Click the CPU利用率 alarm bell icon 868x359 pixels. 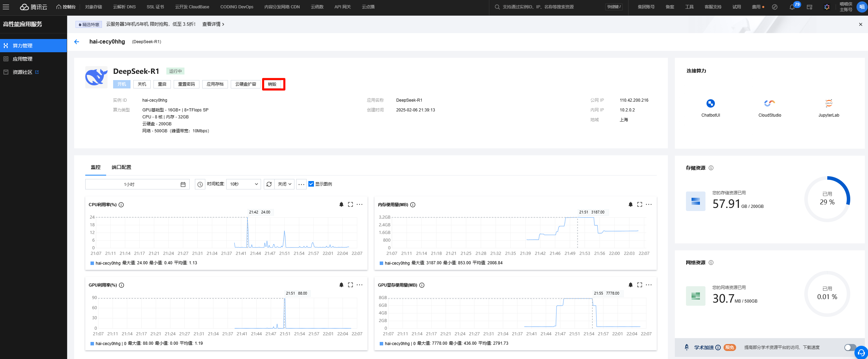point(341,204)
